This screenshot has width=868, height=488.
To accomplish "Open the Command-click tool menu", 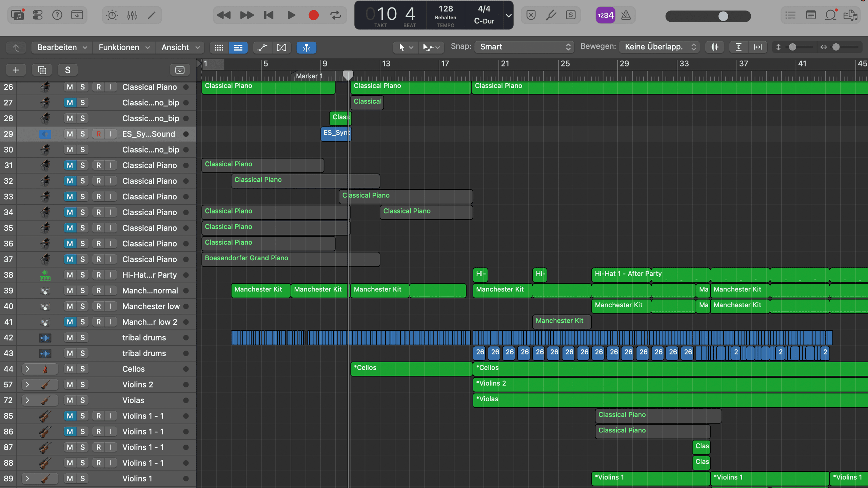I will pos(431,47).
